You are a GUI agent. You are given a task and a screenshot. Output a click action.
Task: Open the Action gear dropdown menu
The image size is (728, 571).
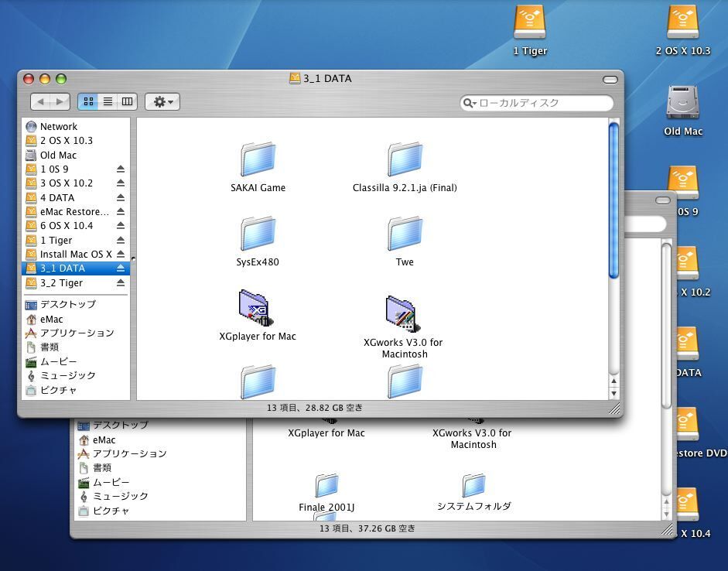(162, 101)
